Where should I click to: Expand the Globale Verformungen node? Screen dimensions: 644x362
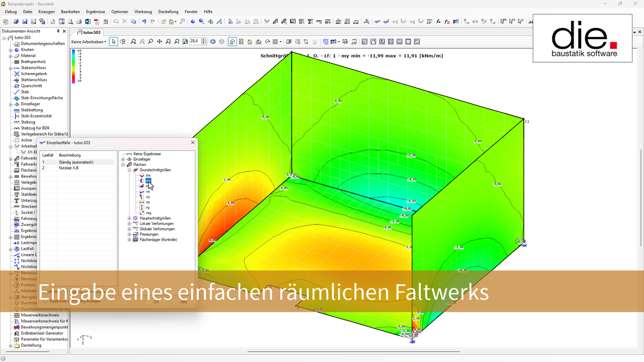[130, 229]
